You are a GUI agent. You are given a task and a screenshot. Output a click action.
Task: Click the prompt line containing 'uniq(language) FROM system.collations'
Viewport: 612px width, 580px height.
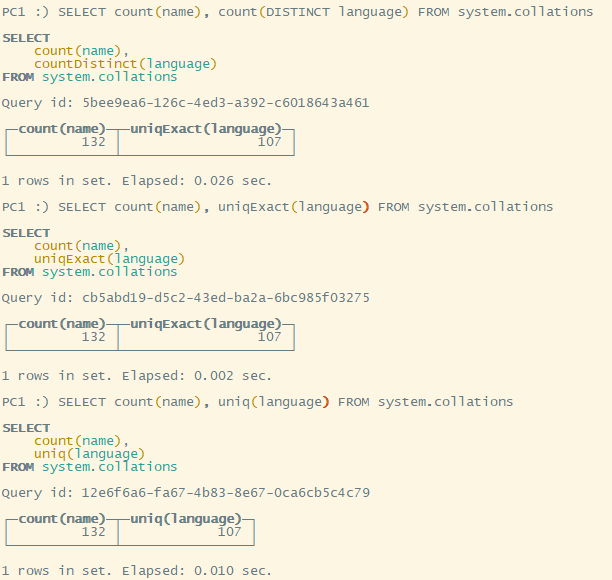[x=258, y=402]
